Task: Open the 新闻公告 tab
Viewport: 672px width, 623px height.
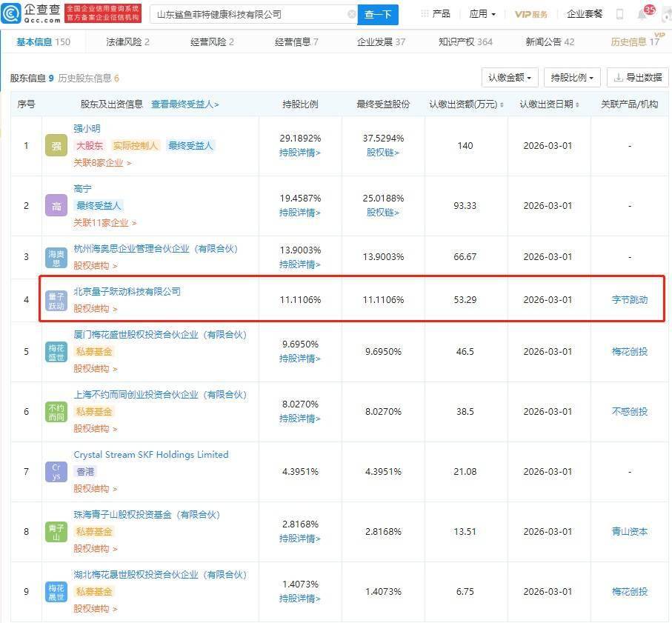Action: pos(550,42)
